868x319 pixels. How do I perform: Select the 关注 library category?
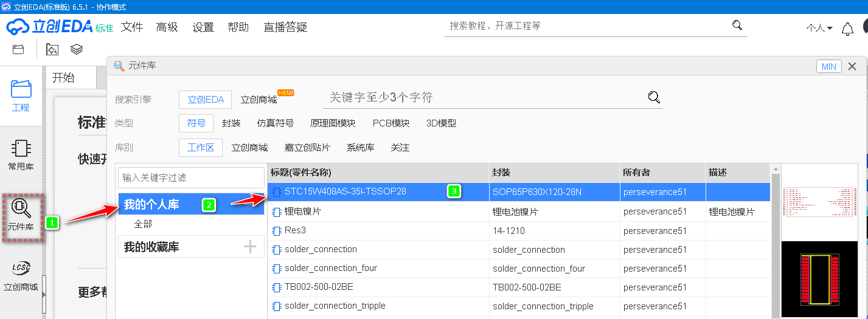click(400, 148)
